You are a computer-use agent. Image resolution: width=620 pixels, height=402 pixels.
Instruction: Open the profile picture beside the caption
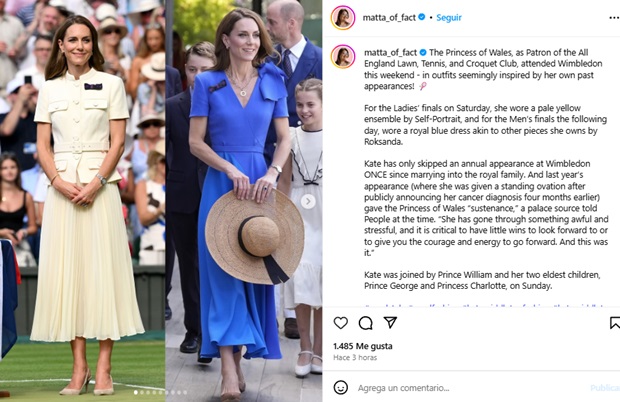click(x=343, y=57)
